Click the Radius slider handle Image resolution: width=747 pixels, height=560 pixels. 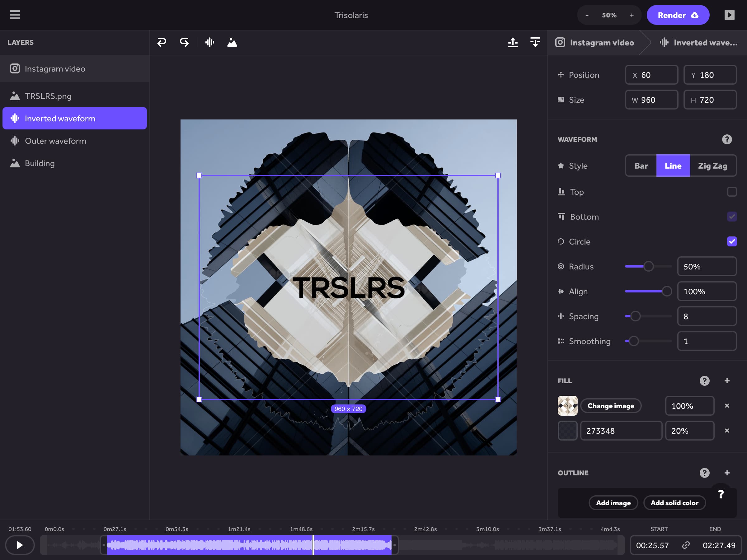point(648,266)
